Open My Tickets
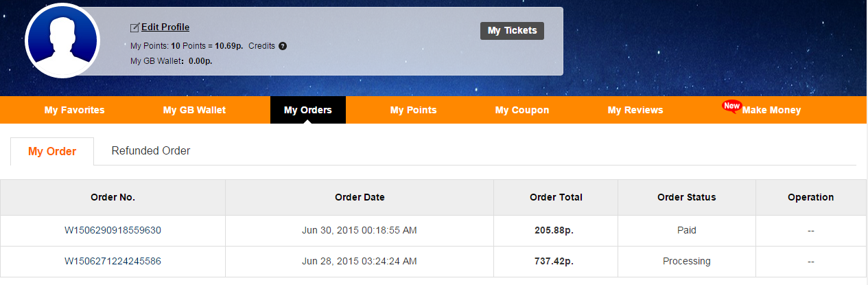The width and height of the screenshot is (868, 285). [x=512, y=31]
